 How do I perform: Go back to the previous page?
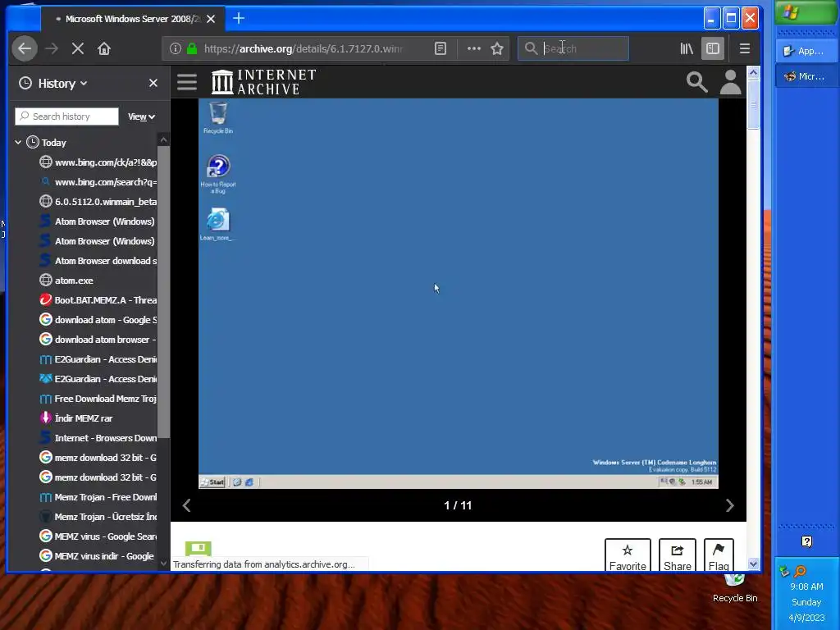click(x=25, y=48)
